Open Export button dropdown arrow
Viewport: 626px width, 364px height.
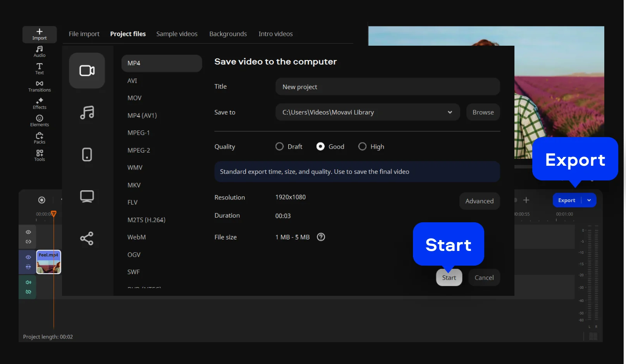(589, 200)
